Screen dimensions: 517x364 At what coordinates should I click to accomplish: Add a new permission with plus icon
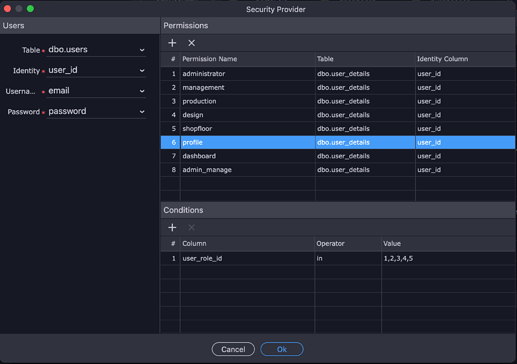(172, 43)
